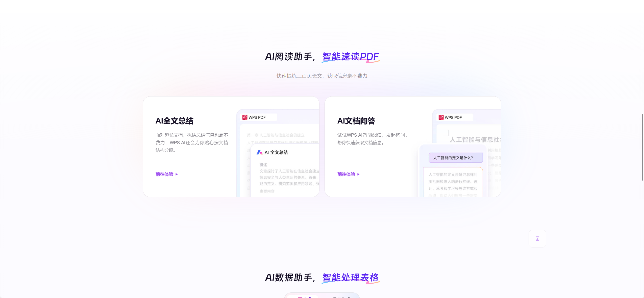Screen dimensions: 644x298
Task: Click the document title 人工智能与信息社 preview
Action: coord(476,140)
